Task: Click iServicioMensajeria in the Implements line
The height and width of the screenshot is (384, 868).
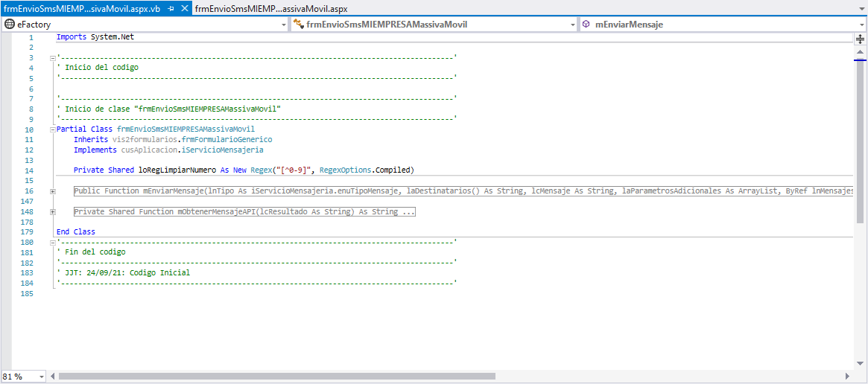Action: point(224,150)
